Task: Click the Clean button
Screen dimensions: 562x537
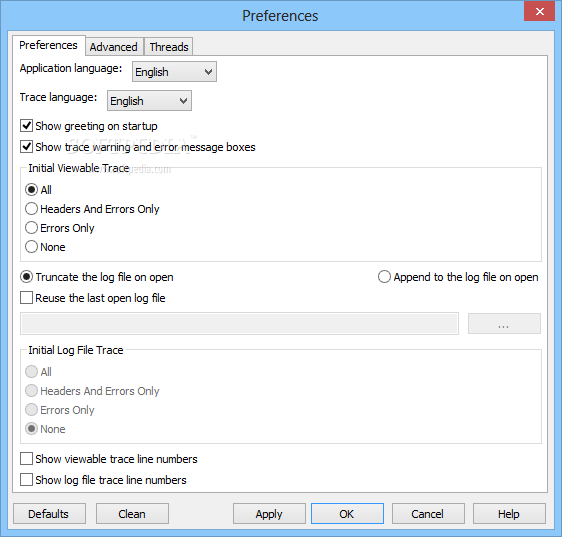Action: [x=132, y=514]
